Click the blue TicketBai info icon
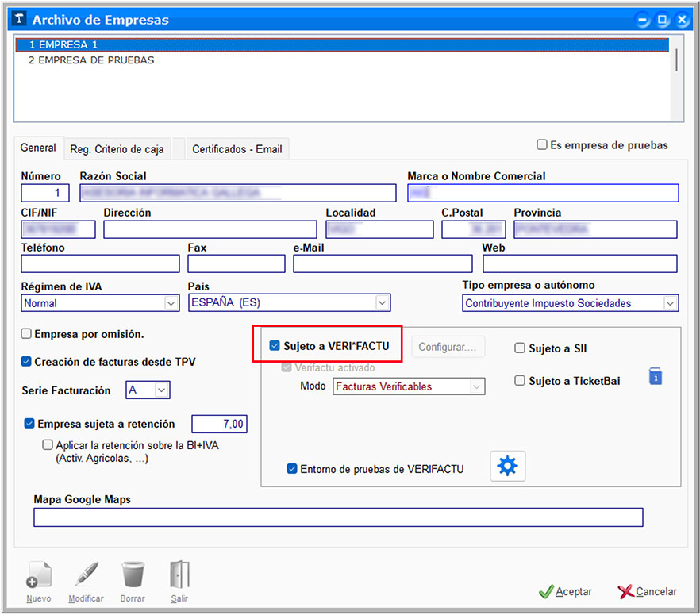 pyautogui.click(x=656, y=377)
